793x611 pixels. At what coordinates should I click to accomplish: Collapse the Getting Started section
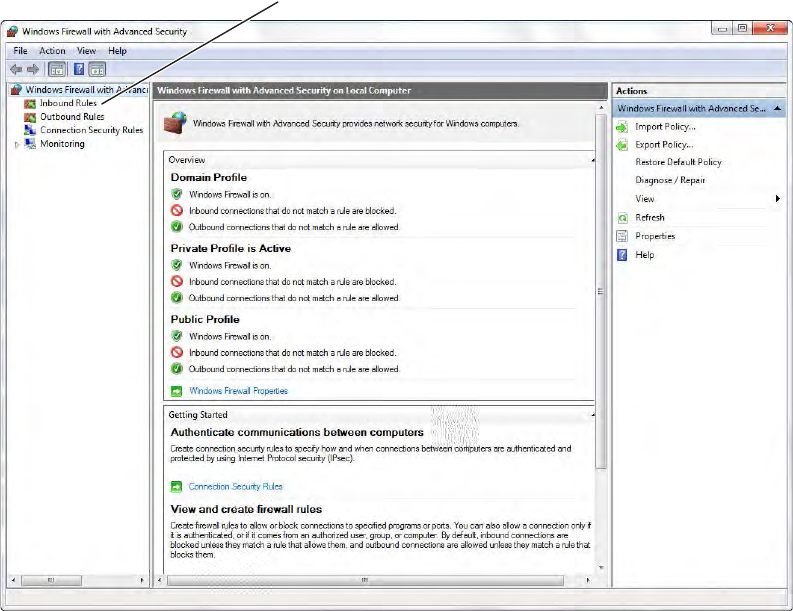[593, 415]
